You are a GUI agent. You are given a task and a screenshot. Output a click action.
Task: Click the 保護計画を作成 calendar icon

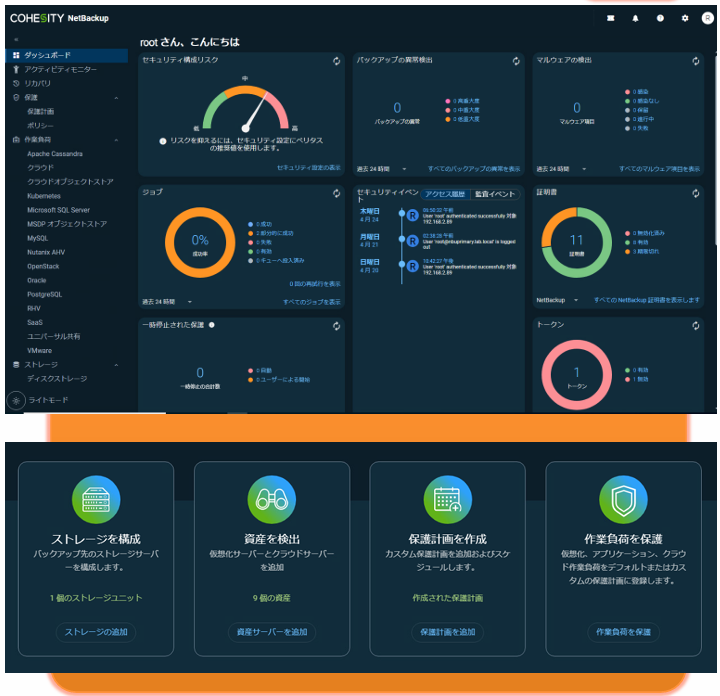click(448, 500)
